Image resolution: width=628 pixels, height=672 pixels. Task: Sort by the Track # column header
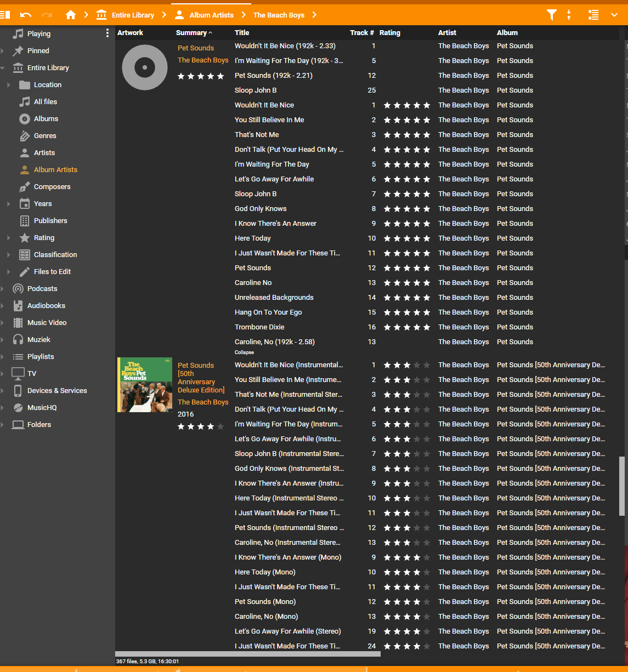[x=361, y=33]
